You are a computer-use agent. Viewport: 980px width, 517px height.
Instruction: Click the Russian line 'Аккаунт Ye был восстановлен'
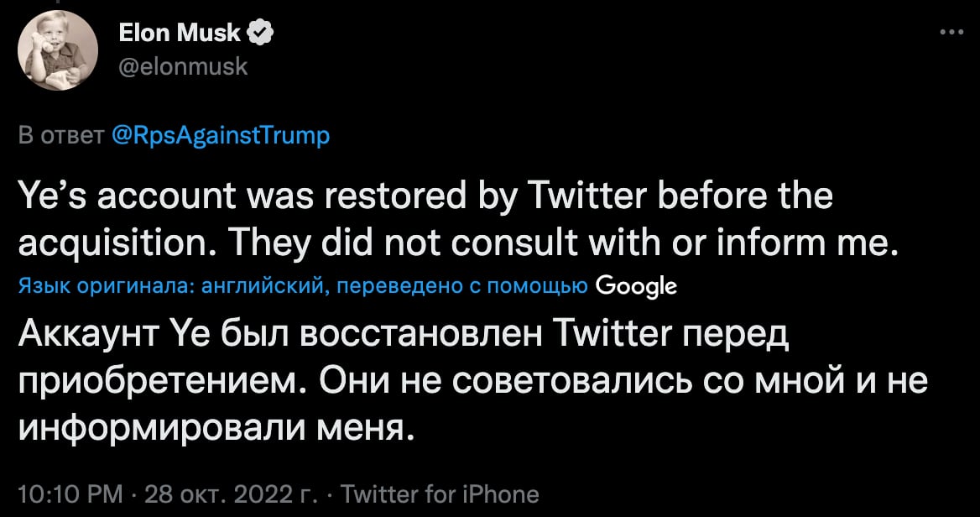click(285, 337)
